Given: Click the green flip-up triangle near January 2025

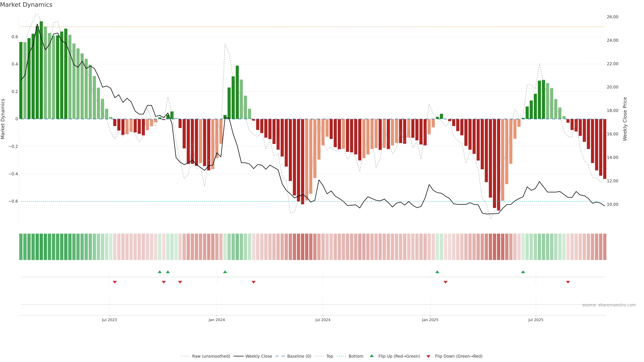Looking at the screenshot, I should tap(437, 272).
